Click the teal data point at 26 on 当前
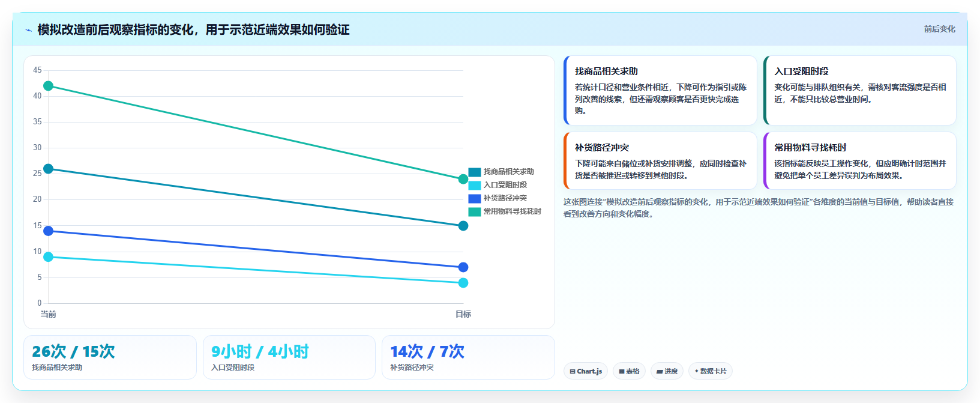This screenshot has width=980, height=403. click(x=49, y=169)
